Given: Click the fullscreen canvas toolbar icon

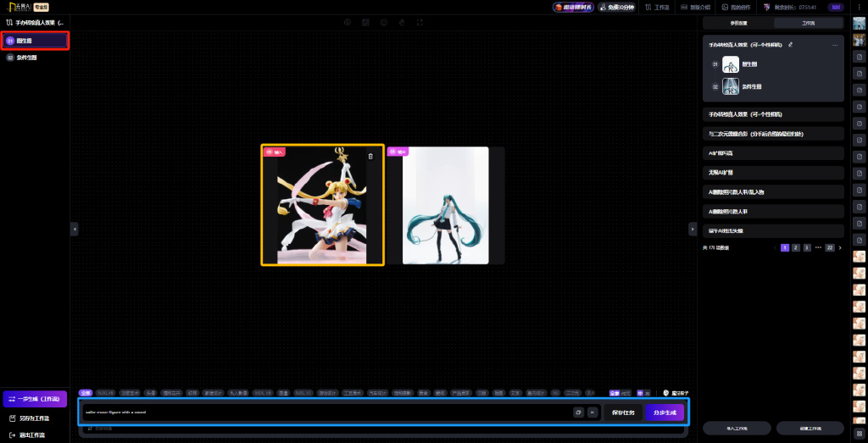Looking at the screenshot, I should coord(420,22).
